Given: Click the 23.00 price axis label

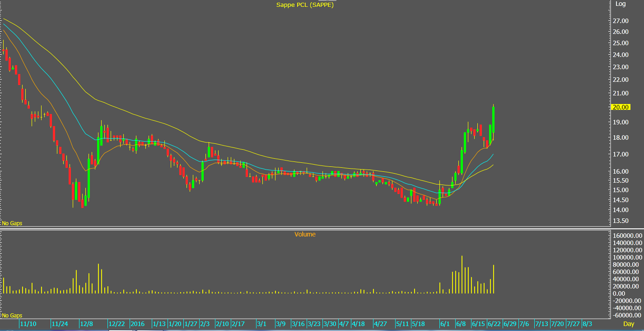Looking at the screenshot, I should click(x=621, y=67).
